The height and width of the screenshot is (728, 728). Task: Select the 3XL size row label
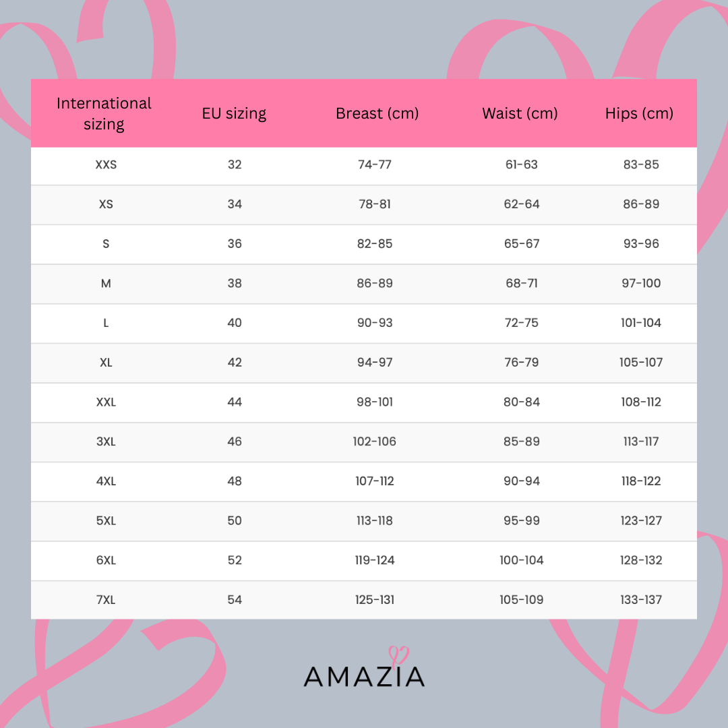(x=106, y=442)
